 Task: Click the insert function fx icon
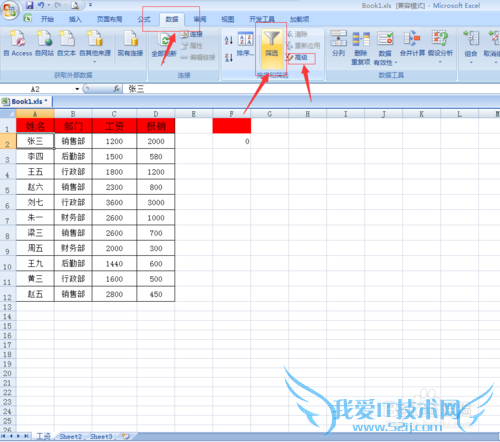117,89
